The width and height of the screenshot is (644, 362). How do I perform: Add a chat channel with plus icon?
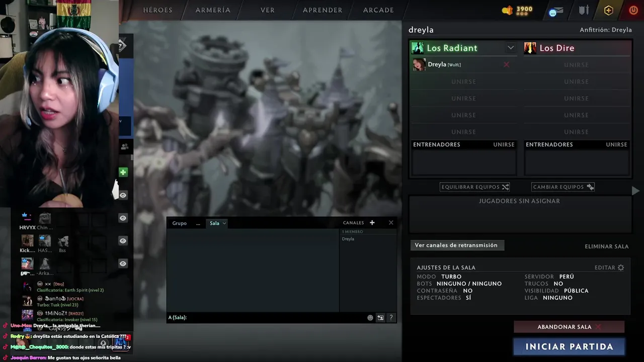372,223
